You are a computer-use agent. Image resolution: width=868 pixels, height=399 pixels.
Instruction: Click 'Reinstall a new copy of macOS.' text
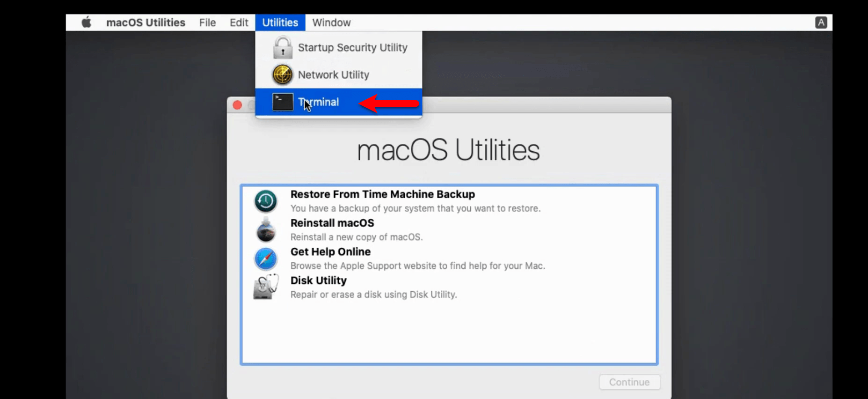357,237
